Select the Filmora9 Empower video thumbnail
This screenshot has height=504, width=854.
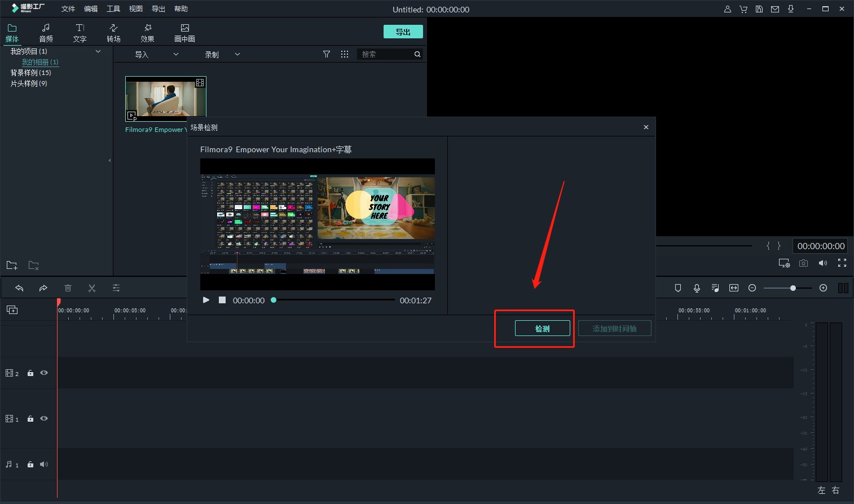(x=165, y=99)
